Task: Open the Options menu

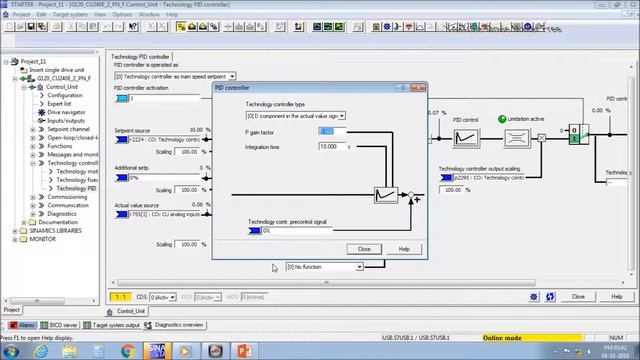Action: 122,14
